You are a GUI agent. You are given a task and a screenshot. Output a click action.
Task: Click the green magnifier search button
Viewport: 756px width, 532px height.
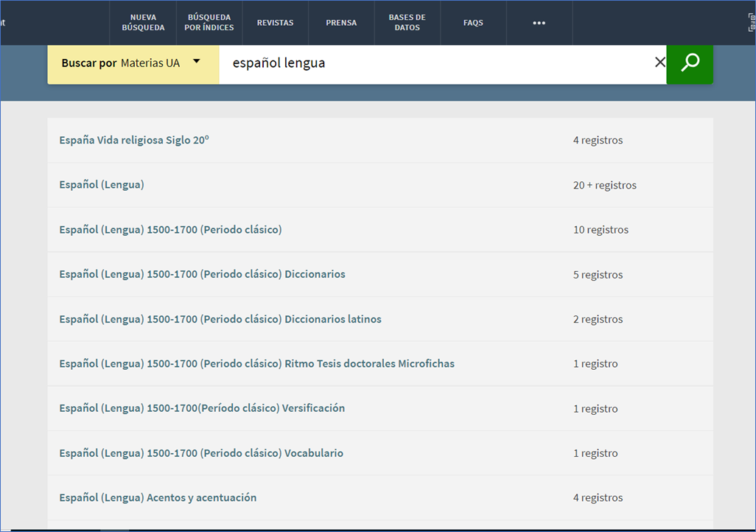[x=690, y=63]
